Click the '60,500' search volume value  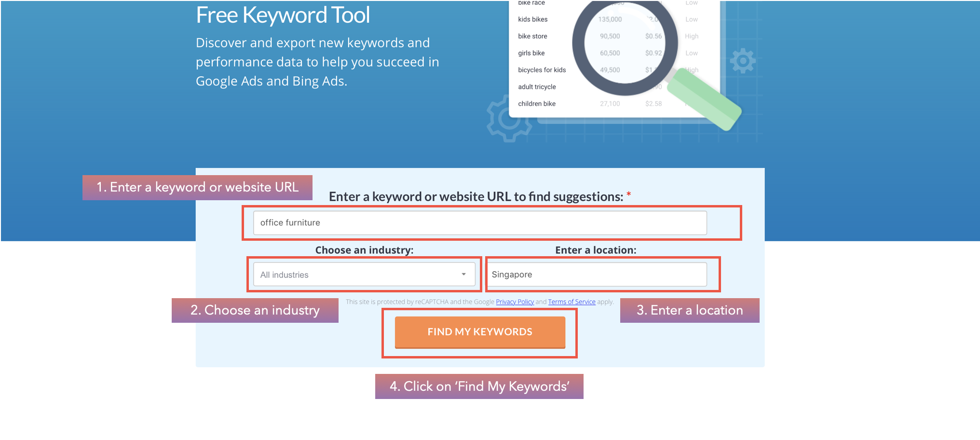click(x=610, y=53)
